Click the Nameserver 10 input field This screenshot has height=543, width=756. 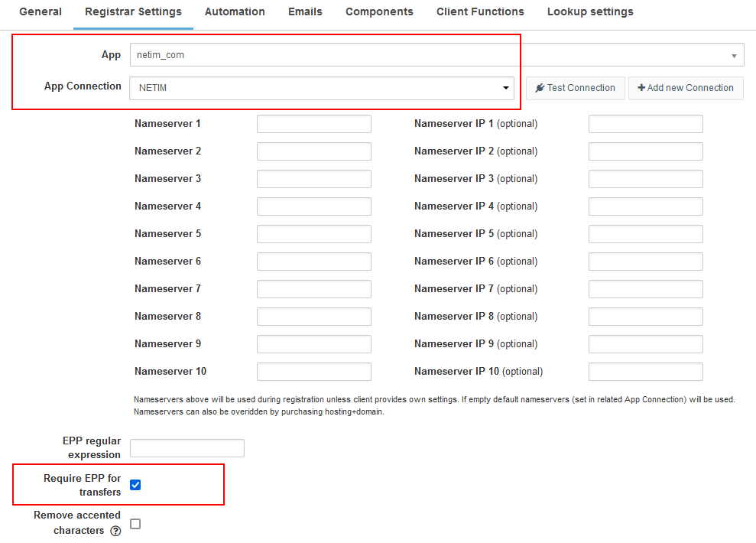(313, 371)
